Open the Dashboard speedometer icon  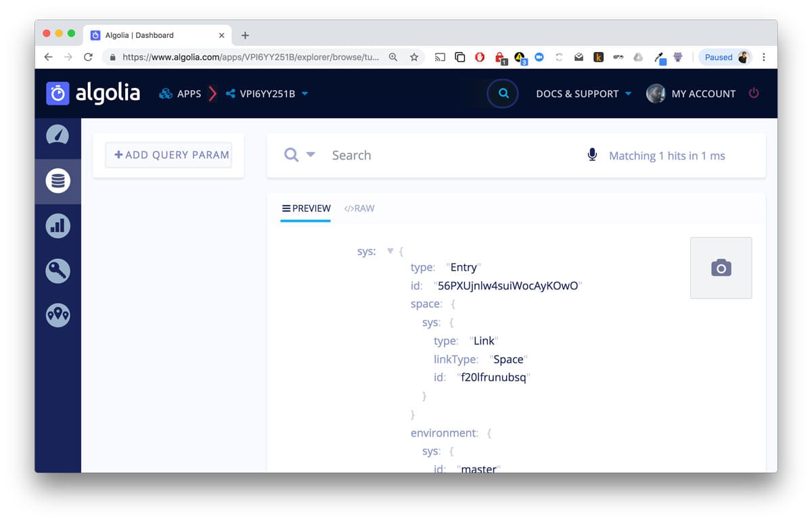click(58, 136)
